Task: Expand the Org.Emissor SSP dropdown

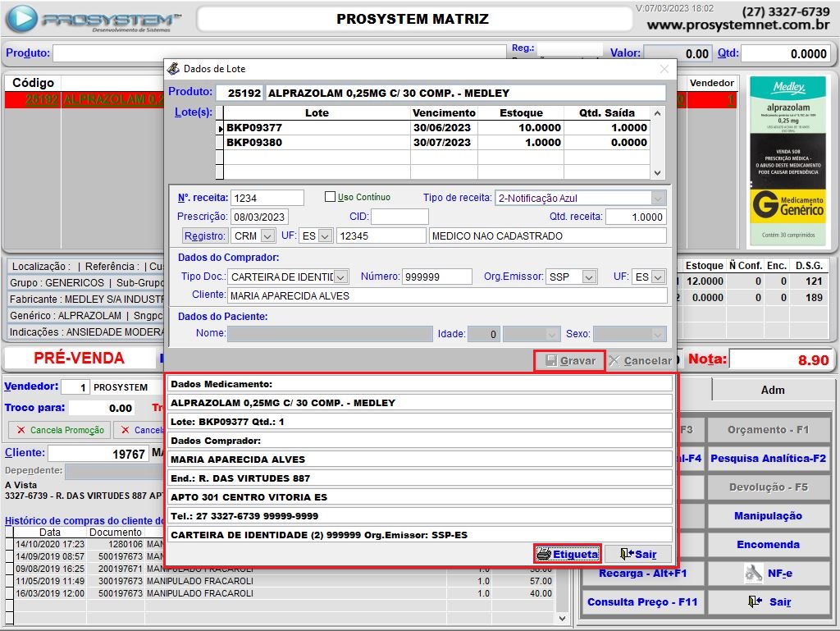Action: (x=589, y=277)
